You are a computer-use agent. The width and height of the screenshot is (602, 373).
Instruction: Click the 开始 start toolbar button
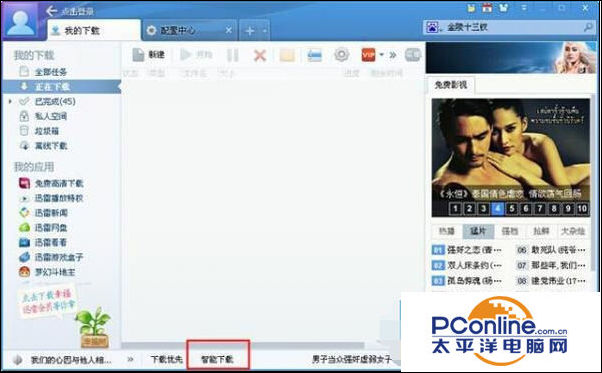(196, 55)
